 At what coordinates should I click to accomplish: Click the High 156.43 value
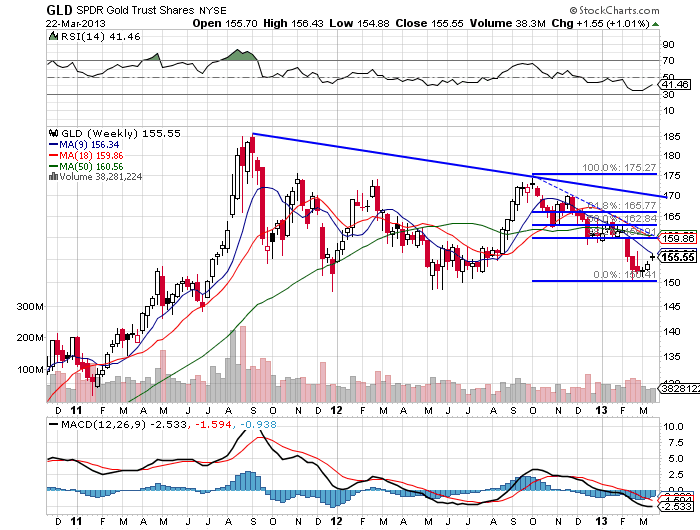coord(293,23)
